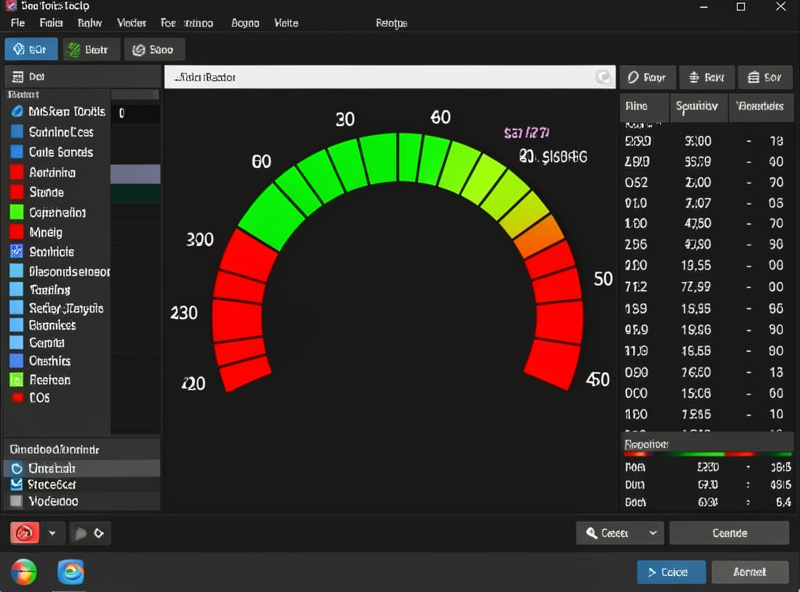The image size is (800, 592).
Task: Open the Bogno menu
Action: pos(245,23)
